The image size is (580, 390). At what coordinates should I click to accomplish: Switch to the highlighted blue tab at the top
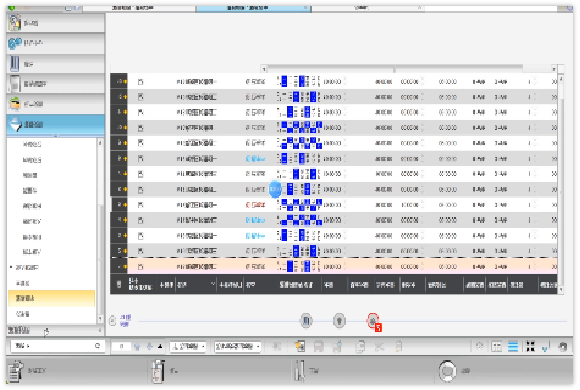click(x=253, y=8)
